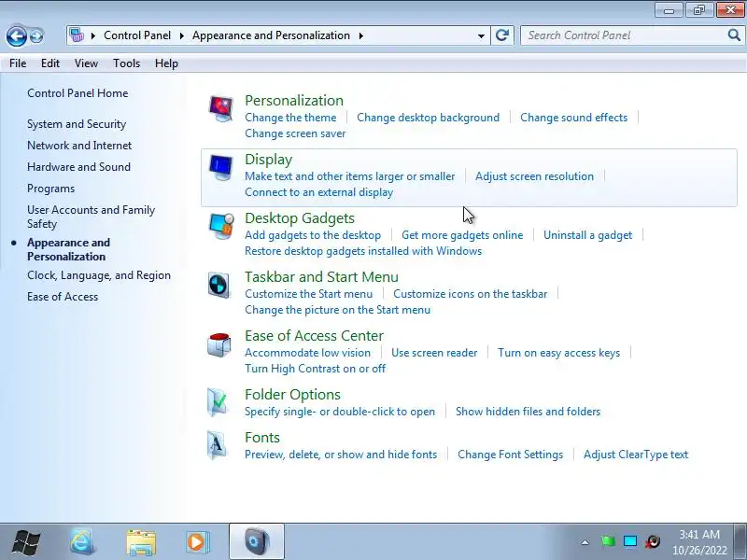Screen dimensions: 747x560
Task: Expand the address bar history dropdown
Action: [x=481, y=35]
